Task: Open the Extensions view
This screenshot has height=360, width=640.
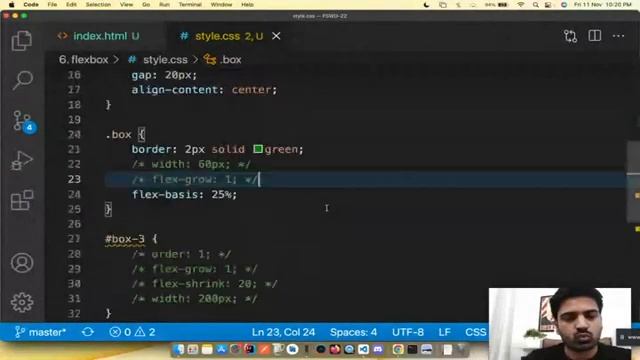Action: click(22, 200)
